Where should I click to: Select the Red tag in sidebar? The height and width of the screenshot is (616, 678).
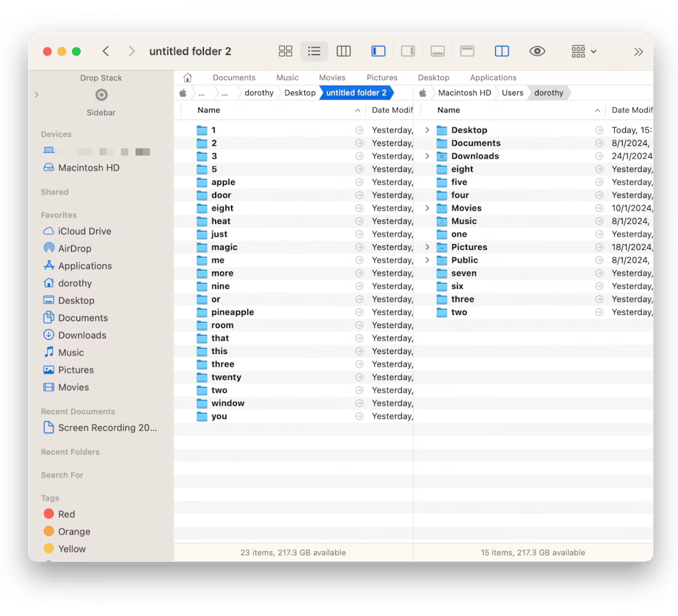[x=66, y=514]
